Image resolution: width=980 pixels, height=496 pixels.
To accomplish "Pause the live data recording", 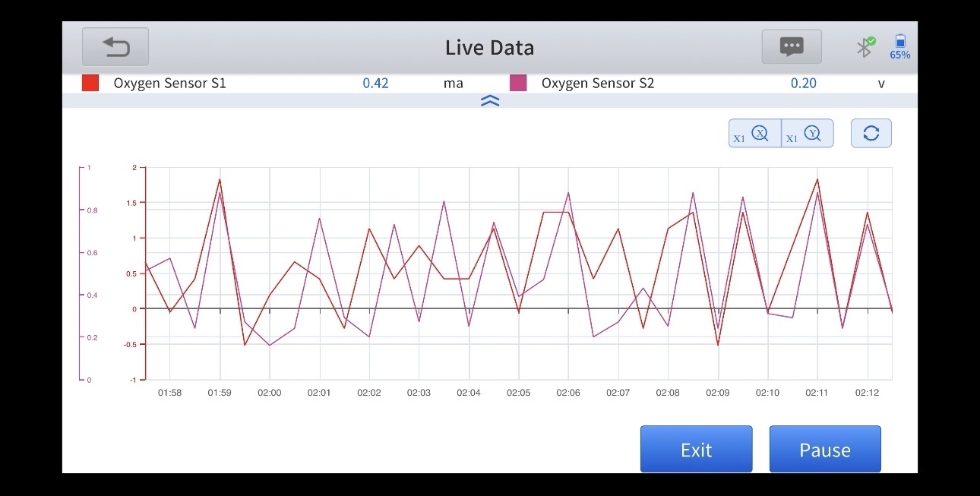I will [825, 450].
